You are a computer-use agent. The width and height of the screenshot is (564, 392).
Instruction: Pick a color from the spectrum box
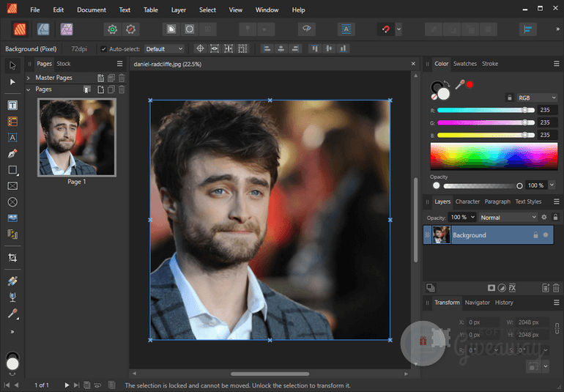click(x=494, y=156)
